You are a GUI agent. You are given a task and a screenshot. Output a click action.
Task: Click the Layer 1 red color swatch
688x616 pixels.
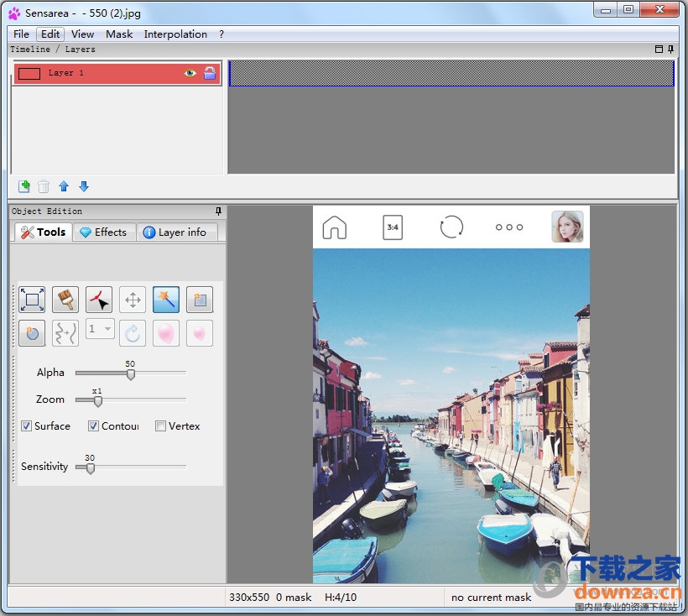[29, 74]
